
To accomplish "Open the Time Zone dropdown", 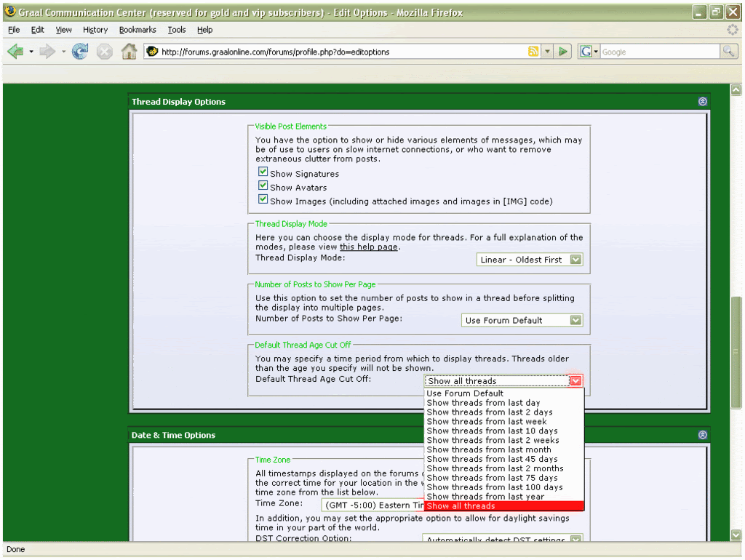I will 373,505.
